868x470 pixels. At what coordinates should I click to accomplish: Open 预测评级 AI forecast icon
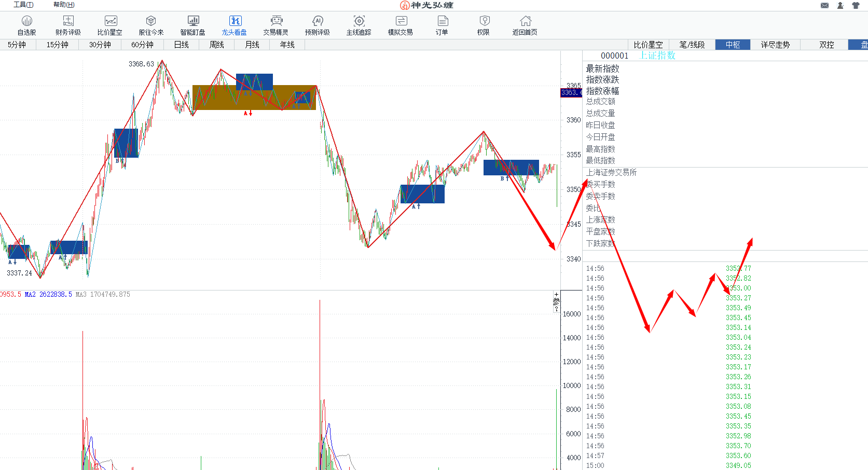pos(318,25)
